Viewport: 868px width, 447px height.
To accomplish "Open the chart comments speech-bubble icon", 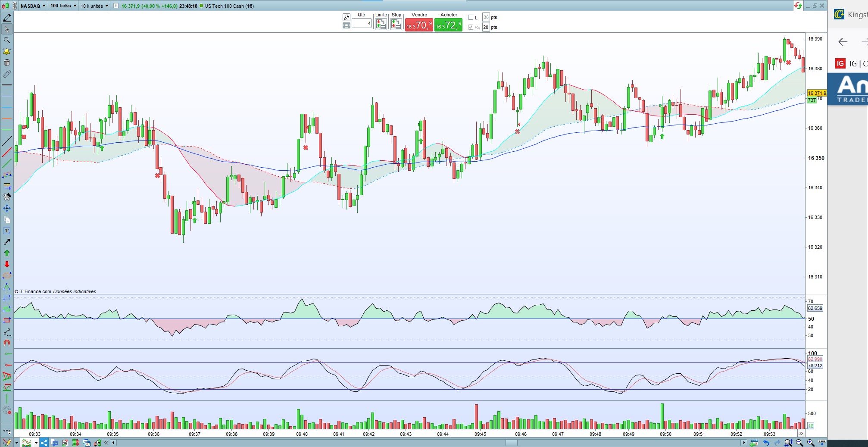I will click(55, 442).
